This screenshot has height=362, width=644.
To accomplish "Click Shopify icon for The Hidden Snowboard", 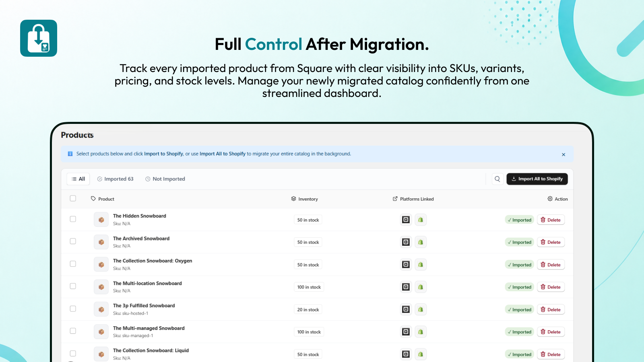I will (x=420, y=220).
